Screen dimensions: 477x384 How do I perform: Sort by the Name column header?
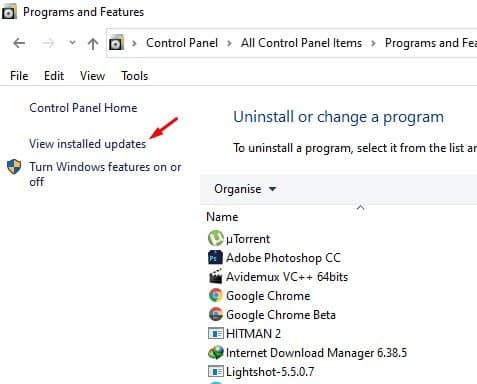(x=222, y=217)
